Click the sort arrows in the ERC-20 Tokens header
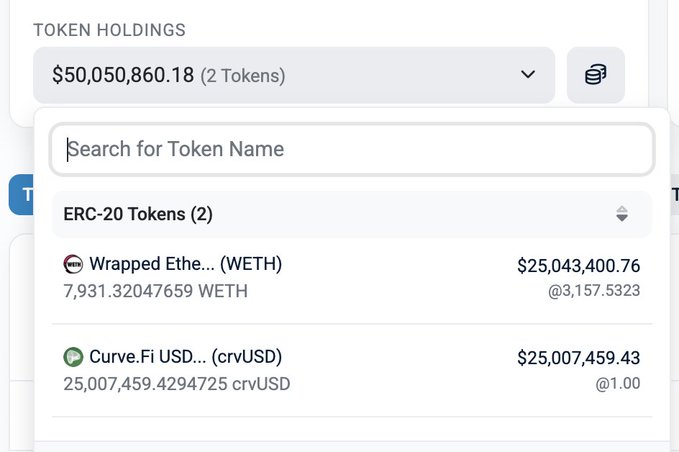679x452 pixels. click(x=622, y=214)
